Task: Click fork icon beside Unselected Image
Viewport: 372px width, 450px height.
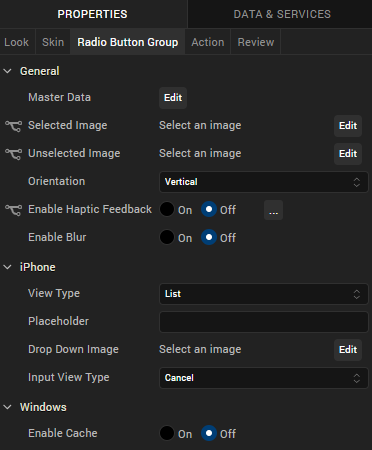Action: pyautogui.click(x=13, y=154)
